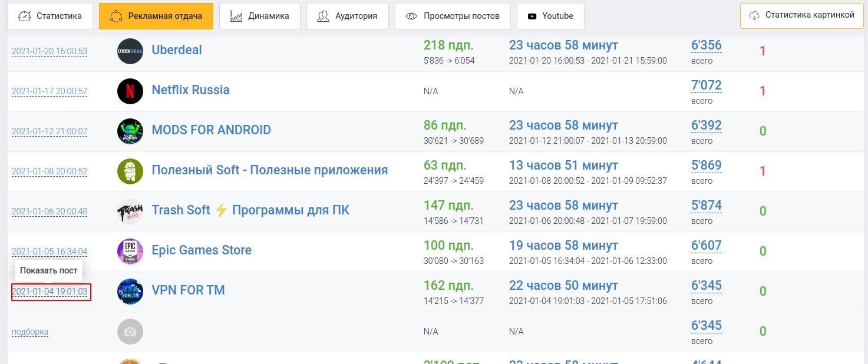Click the camera placeholder avatar in подборка row
The width and height of the screenshot is (868, 364).
[x=130, y=332]
